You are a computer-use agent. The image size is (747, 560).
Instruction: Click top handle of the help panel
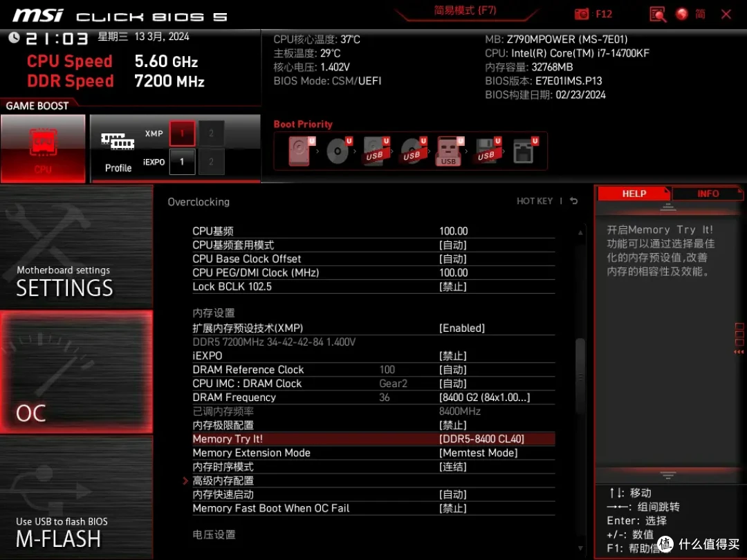(668, 207)
